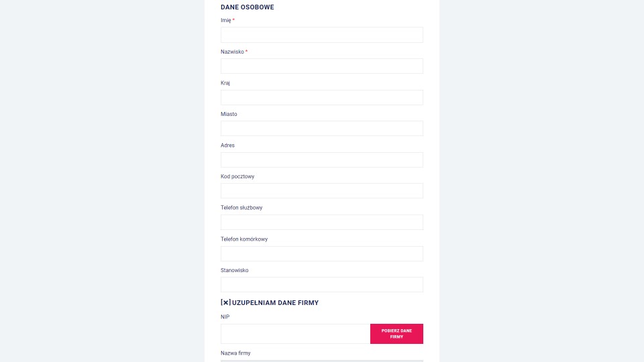
Task: Activate the Adres input field
Action: [x=321, y=160]
